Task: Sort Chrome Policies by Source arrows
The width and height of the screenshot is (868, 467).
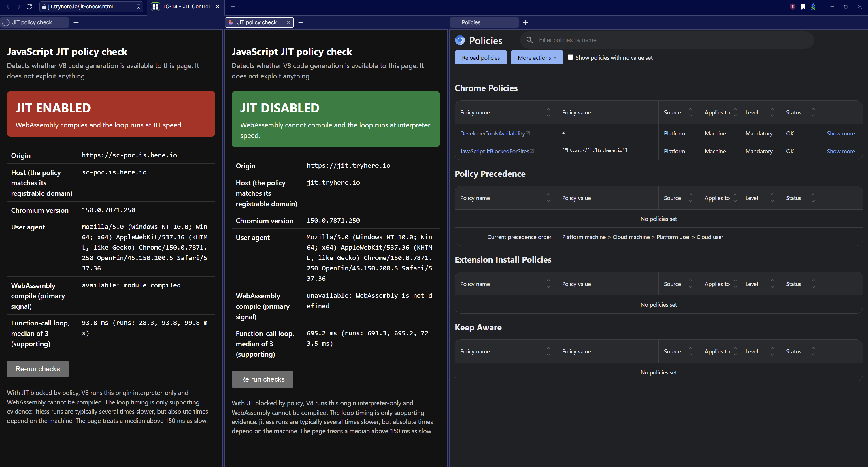Action: 691,112
